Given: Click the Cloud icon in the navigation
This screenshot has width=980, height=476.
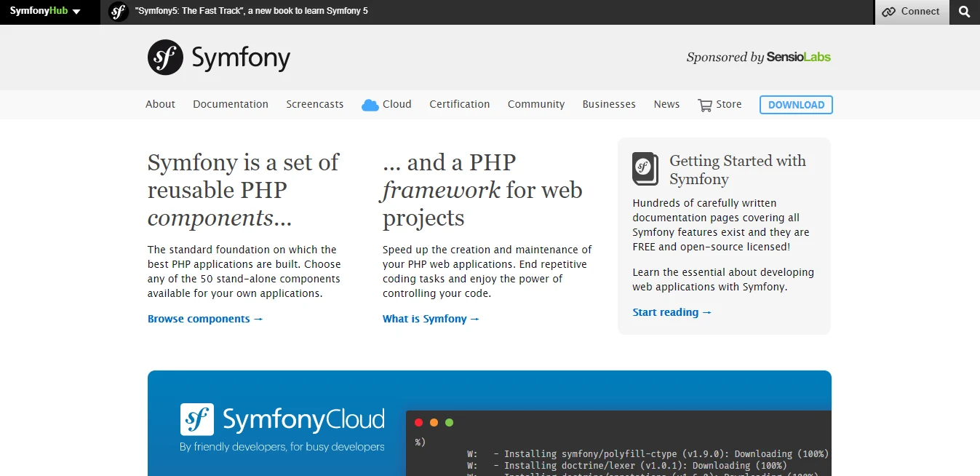Looking at the screenshot, I should 370,104.
